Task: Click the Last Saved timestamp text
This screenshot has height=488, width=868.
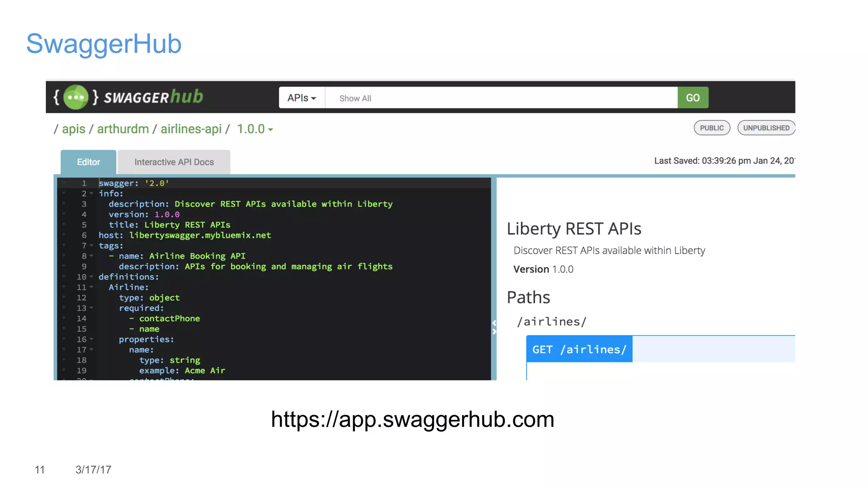Action: (x=724, y=161)
